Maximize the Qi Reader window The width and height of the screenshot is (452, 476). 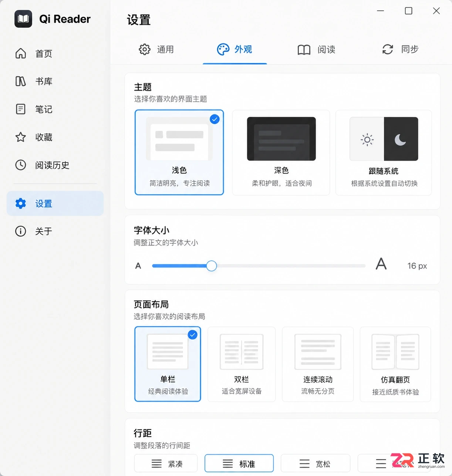click(x=408, y=11)
